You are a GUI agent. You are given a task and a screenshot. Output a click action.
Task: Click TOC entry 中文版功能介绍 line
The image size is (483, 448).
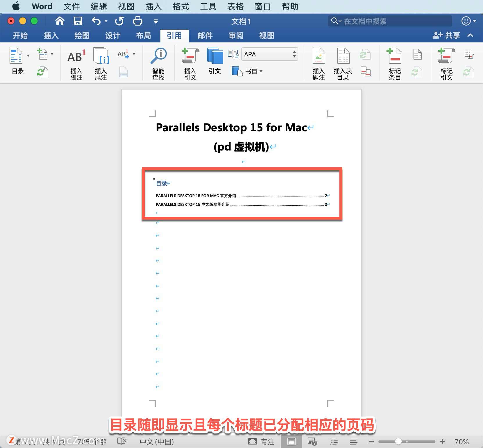242,204
